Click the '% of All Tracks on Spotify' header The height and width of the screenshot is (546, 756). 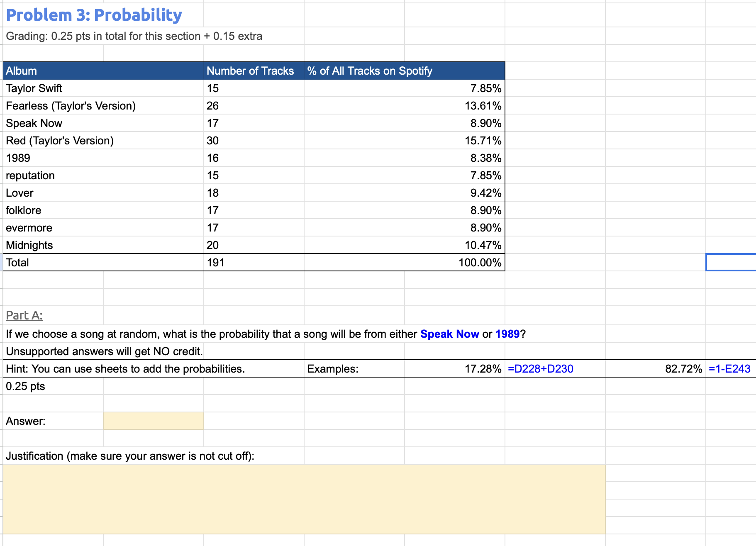(405, 71)
